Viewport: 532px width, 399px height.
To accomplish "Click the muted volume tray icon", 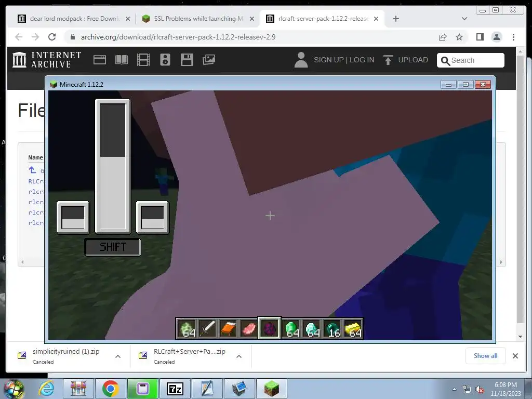I will pyautogui.click(x=480, y=390).
